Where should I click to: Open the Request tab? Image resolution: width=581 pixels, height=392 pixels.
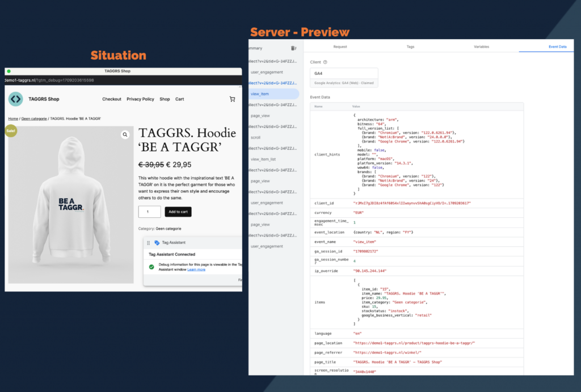point(340,47)
